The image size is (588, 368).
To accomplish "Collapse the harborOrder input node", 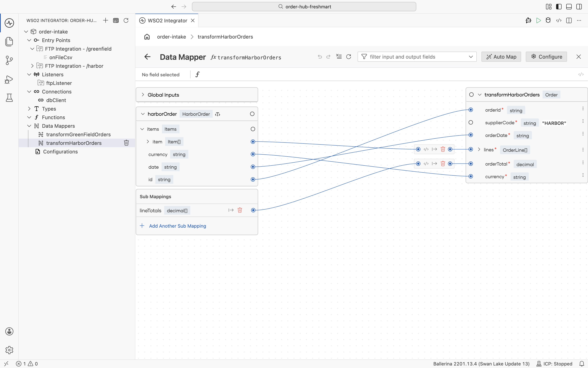I will (x=143, y=114).
